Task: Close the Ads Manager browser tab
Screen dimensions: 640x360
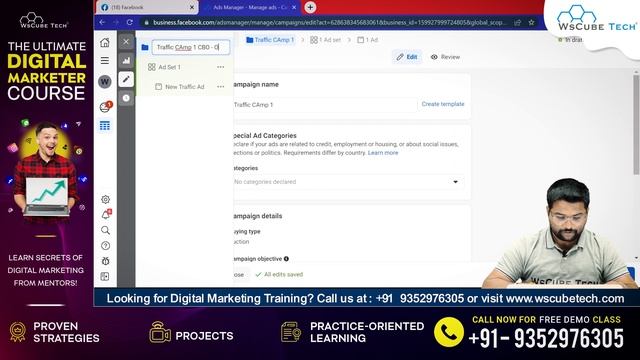Action: pos(294,7)
